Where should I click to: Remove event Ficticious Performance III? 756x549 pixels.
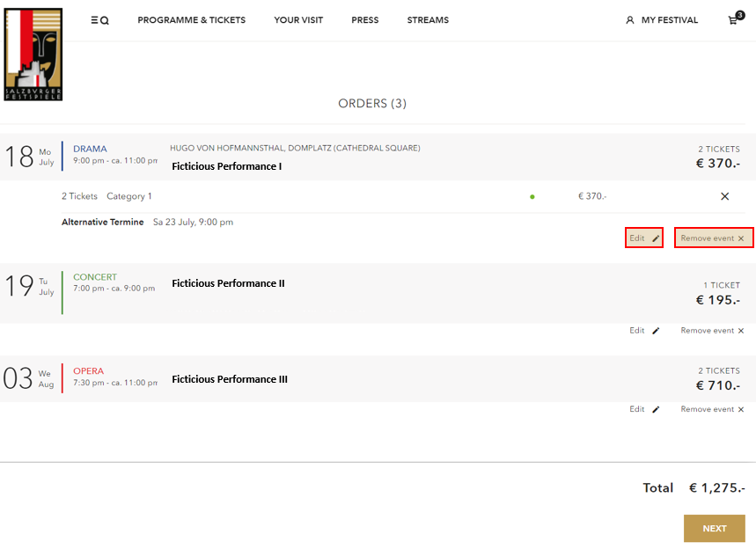712,409
